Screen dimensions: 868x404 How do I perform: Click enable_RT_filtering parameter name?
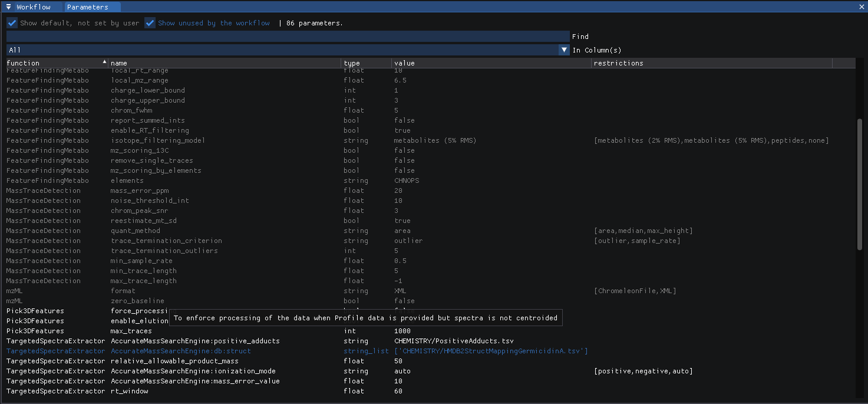tap(150, 130)
